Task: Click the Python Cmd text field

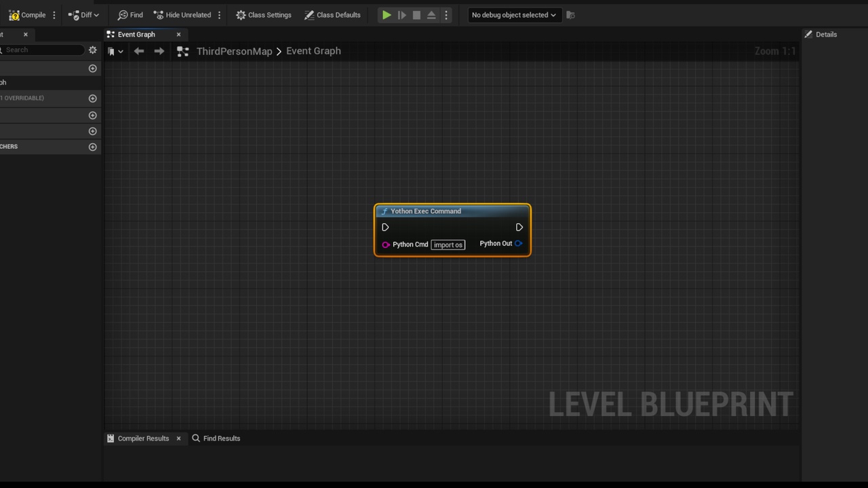Action: [x=448, y=245]
